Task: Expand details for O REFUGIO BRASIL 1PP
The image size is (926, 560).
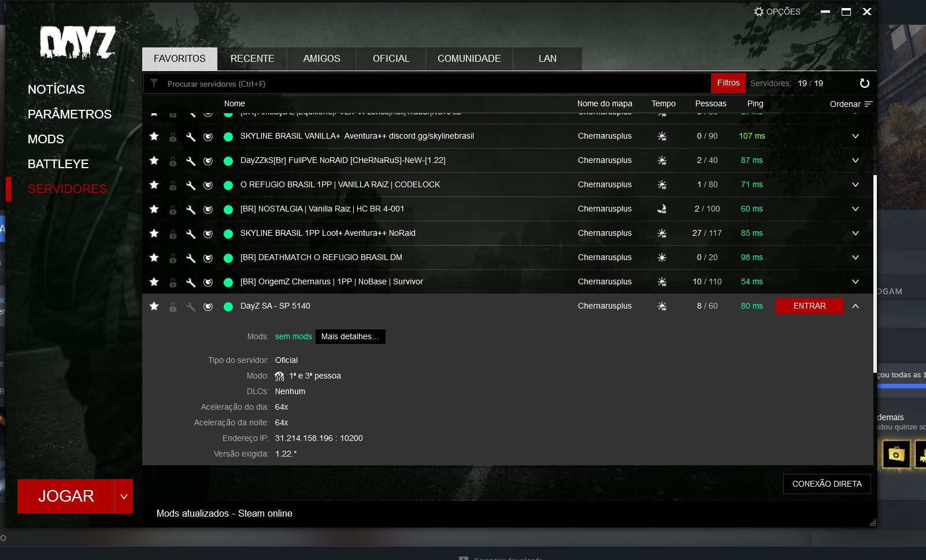Action: pyautogui.click(x=855, y=185)
